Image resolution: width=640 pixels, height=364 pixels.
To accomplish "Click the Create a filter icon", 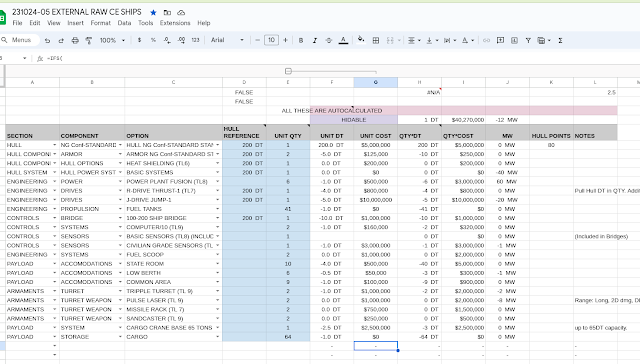I will (528, 40).
